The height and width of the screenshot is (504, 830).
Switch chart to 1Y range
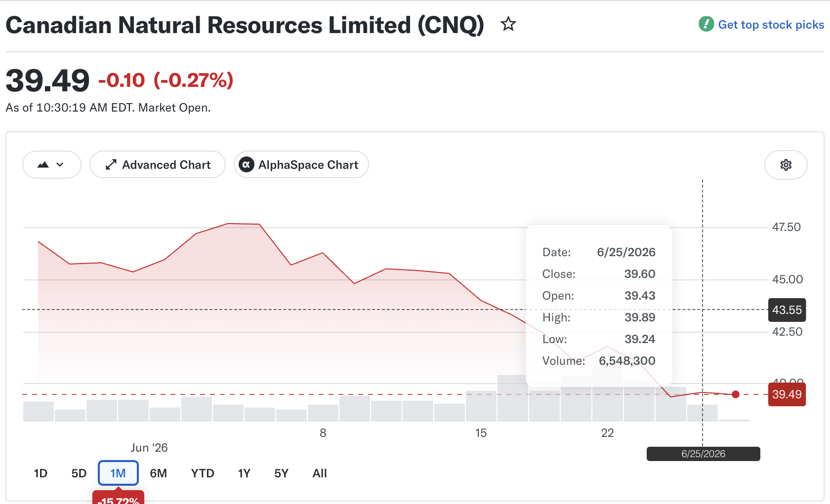coord(244,473)
